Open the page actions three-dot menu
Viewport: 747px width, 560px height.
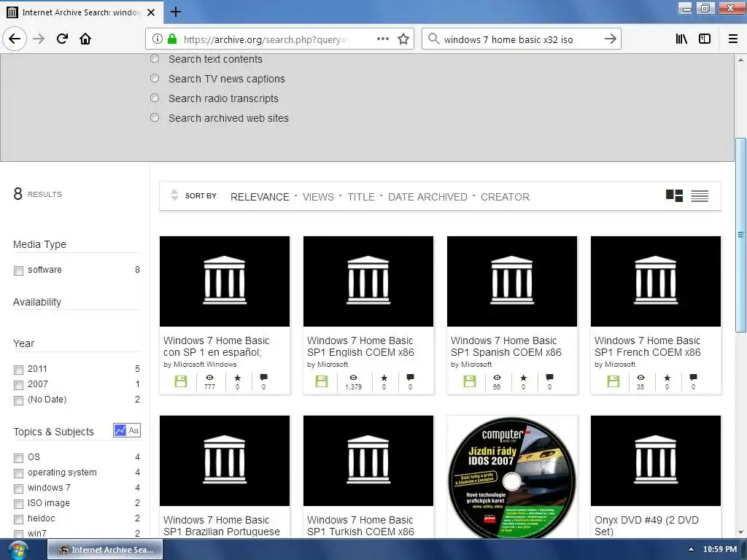(x=382, y=39)
